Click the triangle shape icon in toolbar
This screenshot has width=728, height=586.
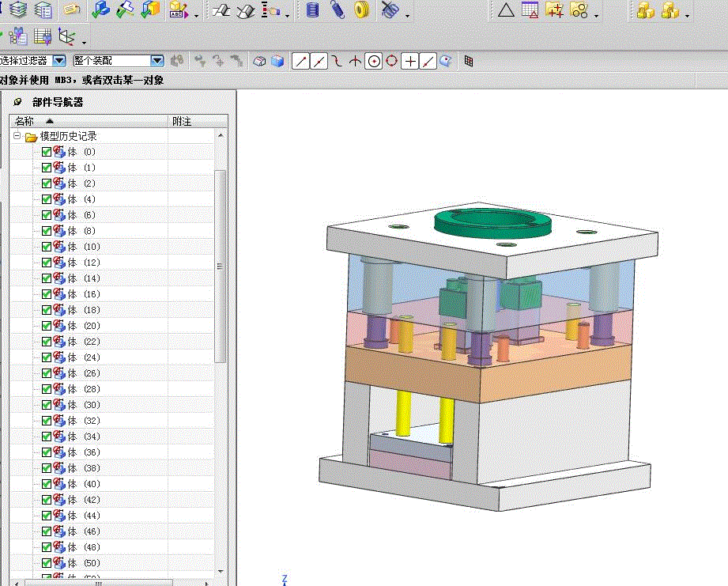(x=506, y=9)
